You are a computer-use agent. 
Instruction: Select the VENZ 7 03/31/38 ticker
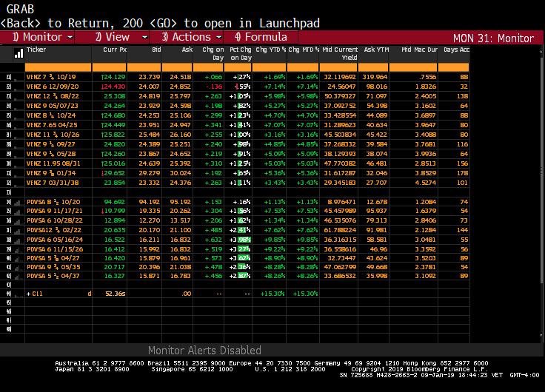point(53,183)
